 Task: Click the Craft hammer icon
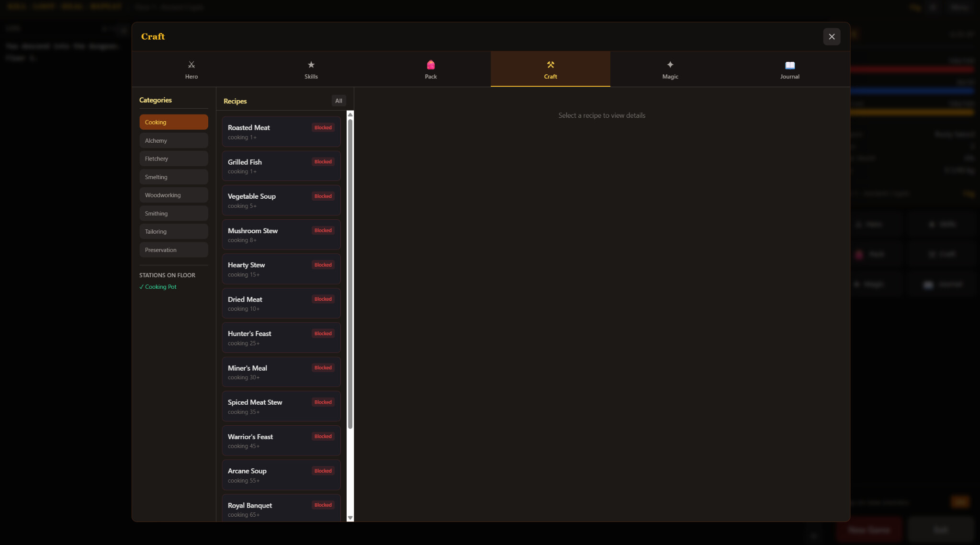551,65
